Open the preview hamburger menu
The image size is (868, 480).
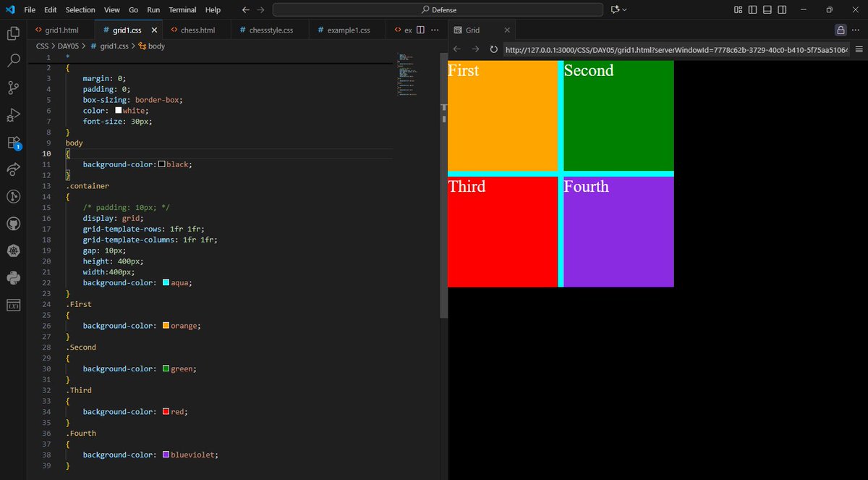(x=859, y=49)
